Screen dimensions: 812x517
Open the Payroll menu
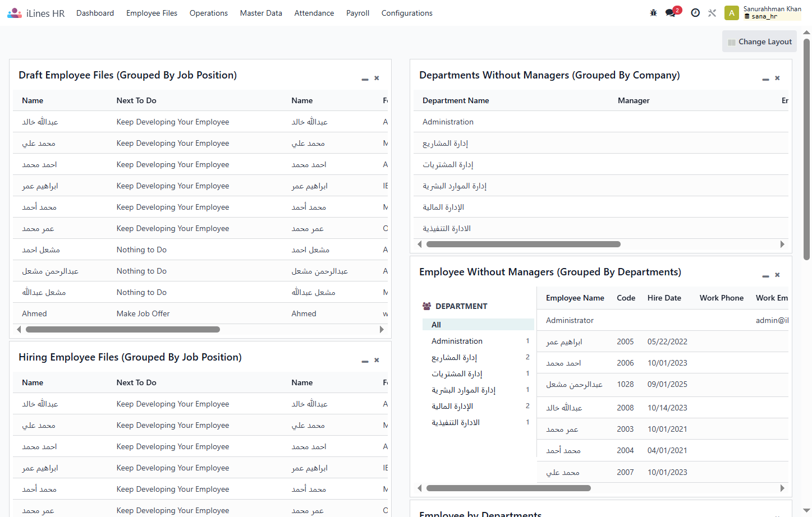point(357,13)
